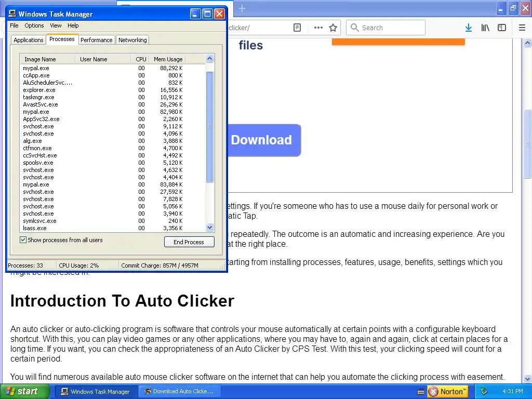The image size is (532, 399).
Task: Click the browser address bar URL text
Action: [x=239, y=28]
